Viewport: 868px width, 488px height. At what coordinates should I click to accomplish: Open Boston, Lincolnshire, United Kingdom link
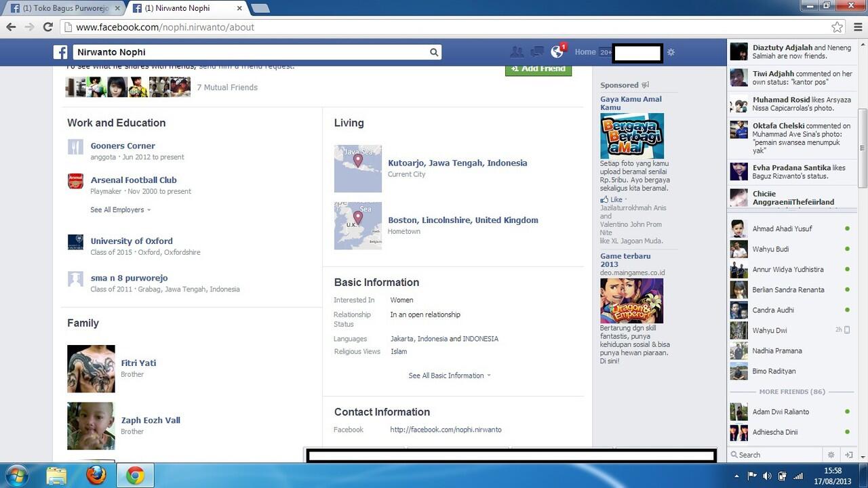463,220
